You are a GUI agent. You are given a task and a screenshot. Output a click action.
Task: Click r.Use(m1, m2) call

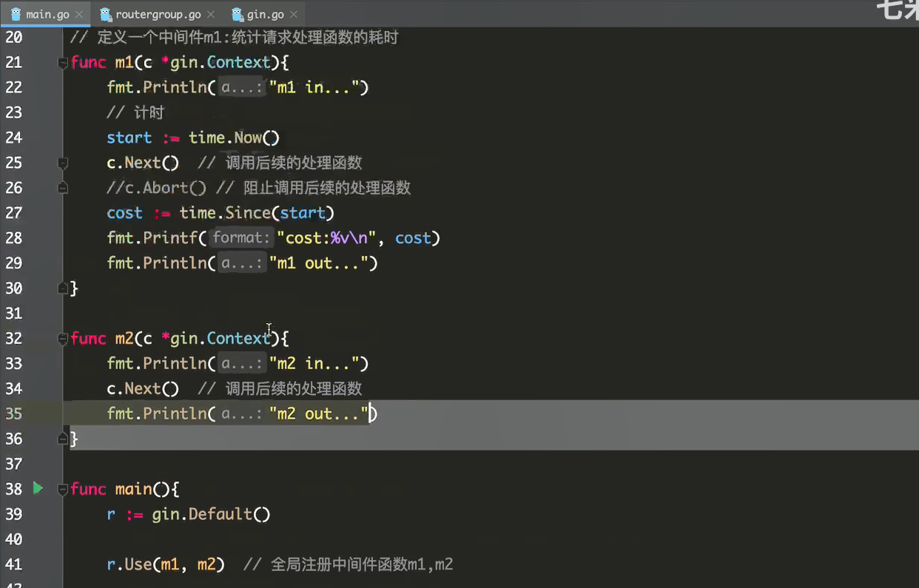(x=166, y=564)
